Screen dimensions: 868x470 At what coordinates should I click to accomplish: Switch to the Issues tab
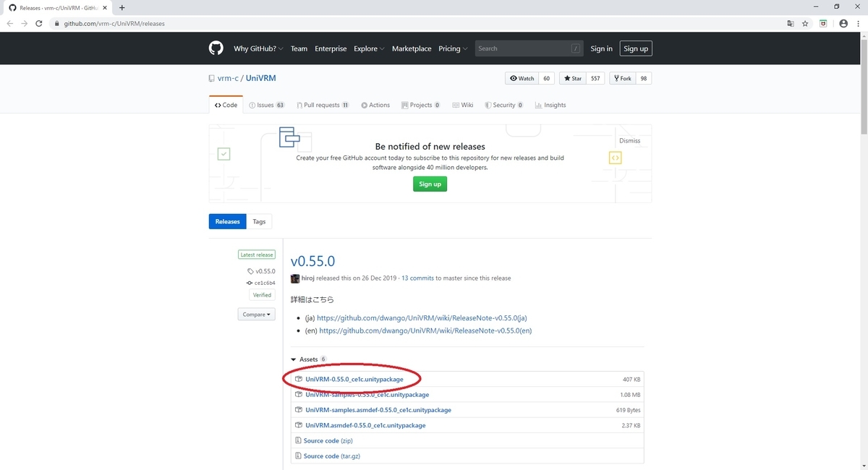point(267,105)
